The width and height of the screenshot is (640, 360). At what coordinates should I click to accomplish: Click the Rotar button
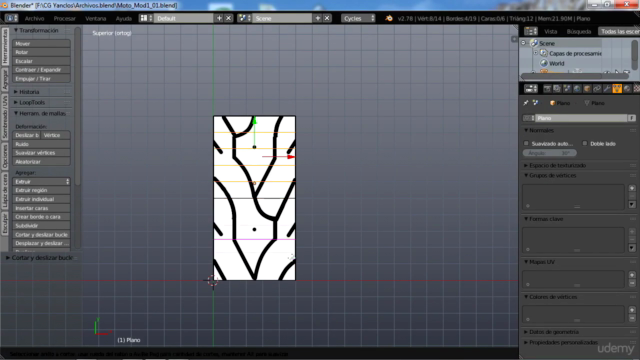(x=41, y=52)
